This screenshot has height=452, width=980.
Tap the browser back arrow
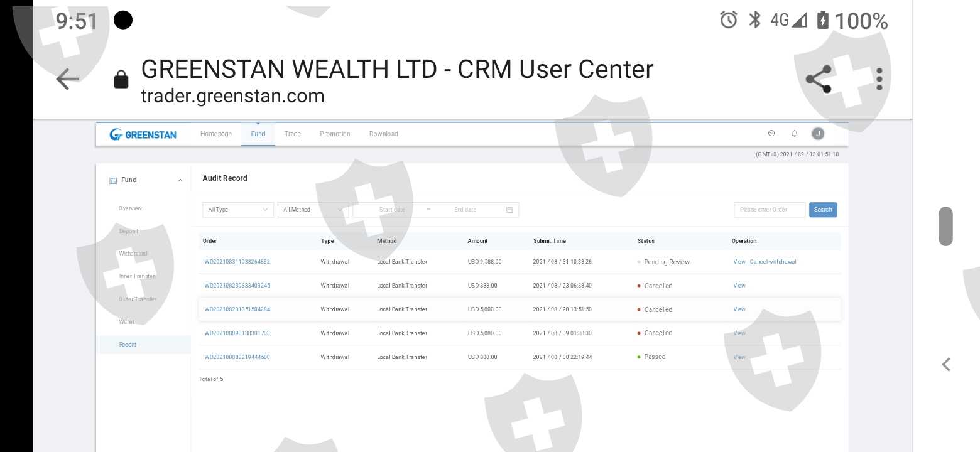pos(67,80)
